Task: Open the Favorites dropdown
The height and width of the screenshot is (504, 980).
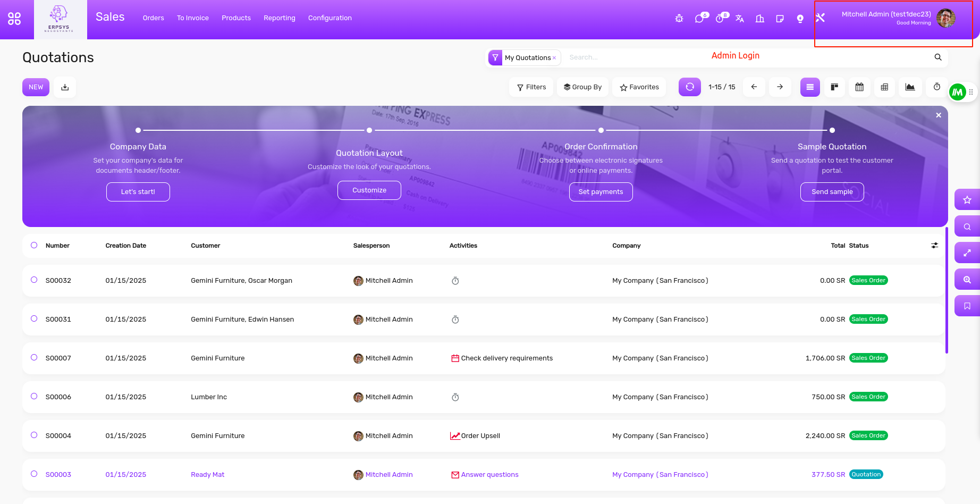Action: 639,87
